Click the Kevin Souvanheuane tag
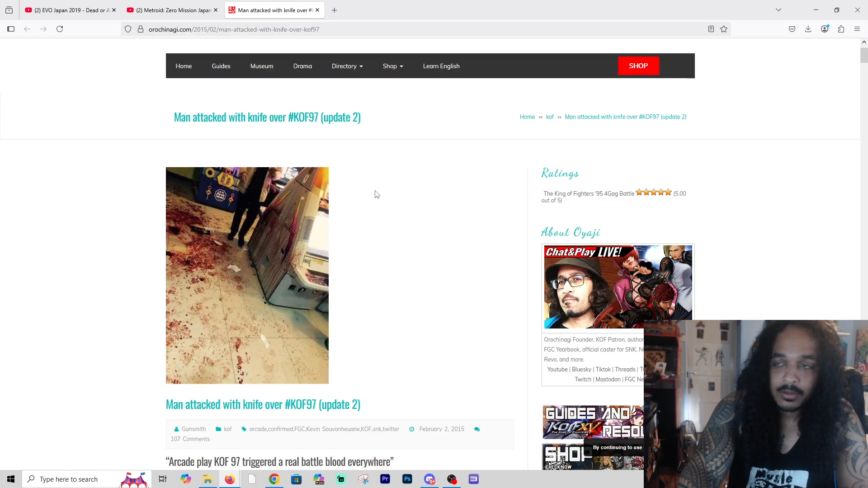The width and height of the screenshot is (868, 488). pos(333,429)
